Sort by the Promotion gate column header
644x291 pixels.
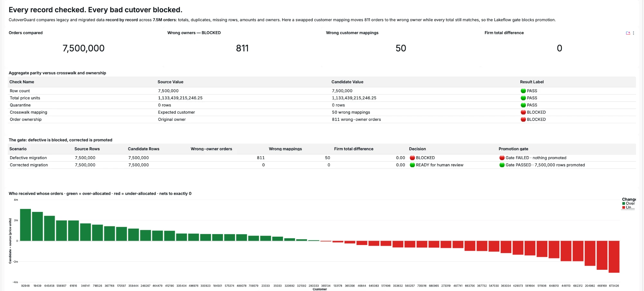click(x=513, y=149)
